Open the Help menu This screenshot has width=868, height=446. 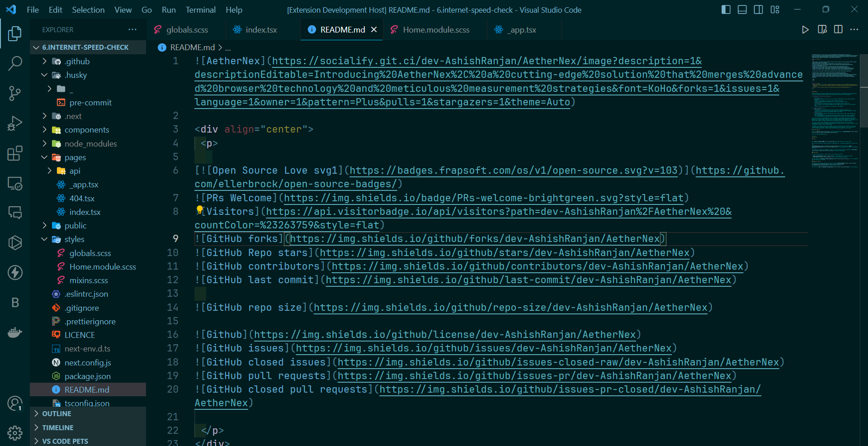pyautogui.click(x=234, y=9)
